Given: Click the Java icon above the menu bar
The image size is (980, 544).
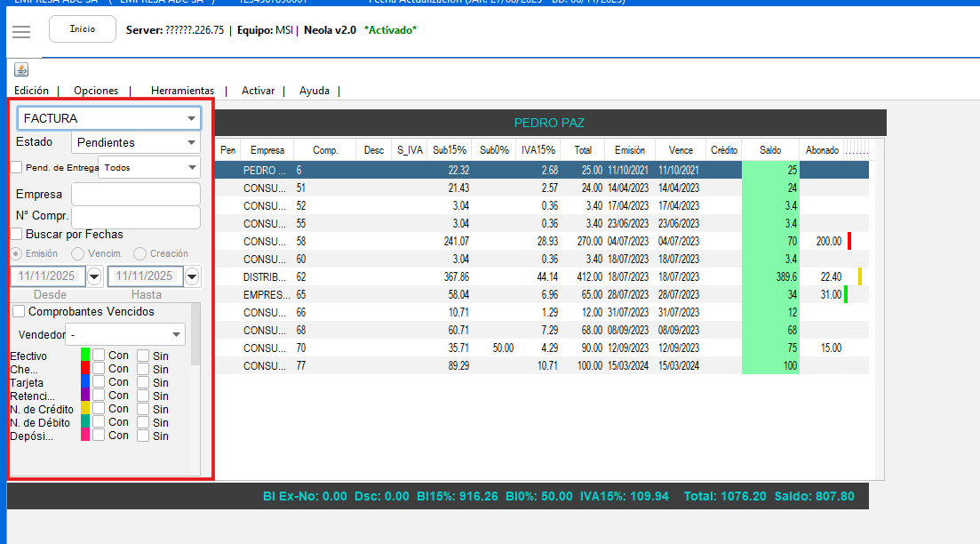Looking at the screenshot, I should click(21, 69).
